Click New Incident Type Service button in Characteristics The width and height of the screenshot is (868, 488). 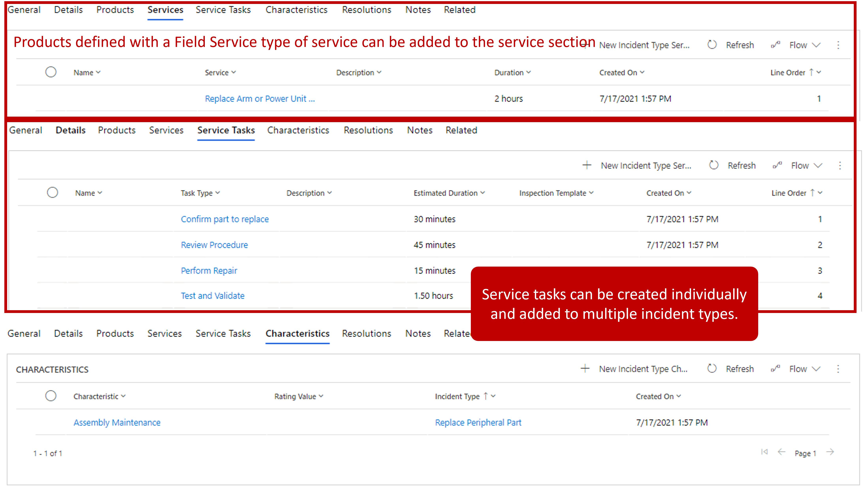click(635, 369)
